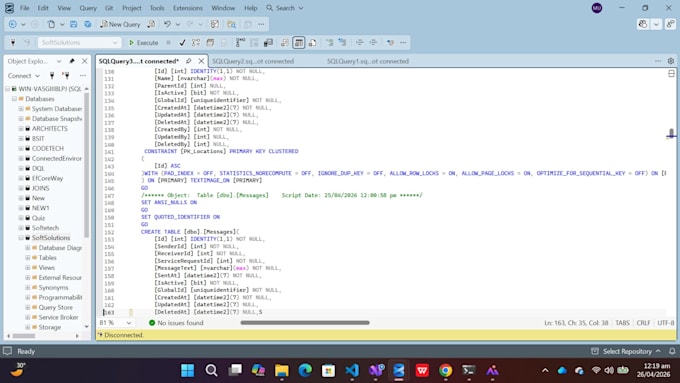Click the Object Explorer vertical scrollbar

click(x=87, y=165)
